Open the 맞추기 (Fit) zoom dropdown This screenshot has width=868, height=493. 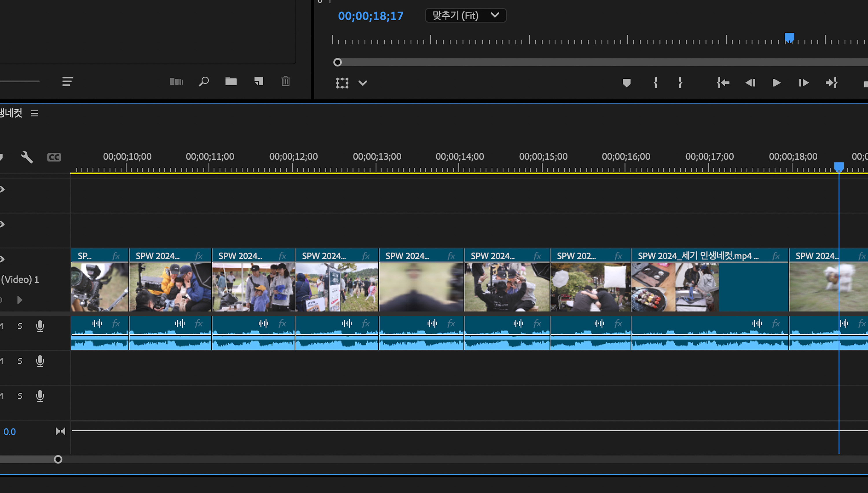pyautogui.click(x=465, y=16)
